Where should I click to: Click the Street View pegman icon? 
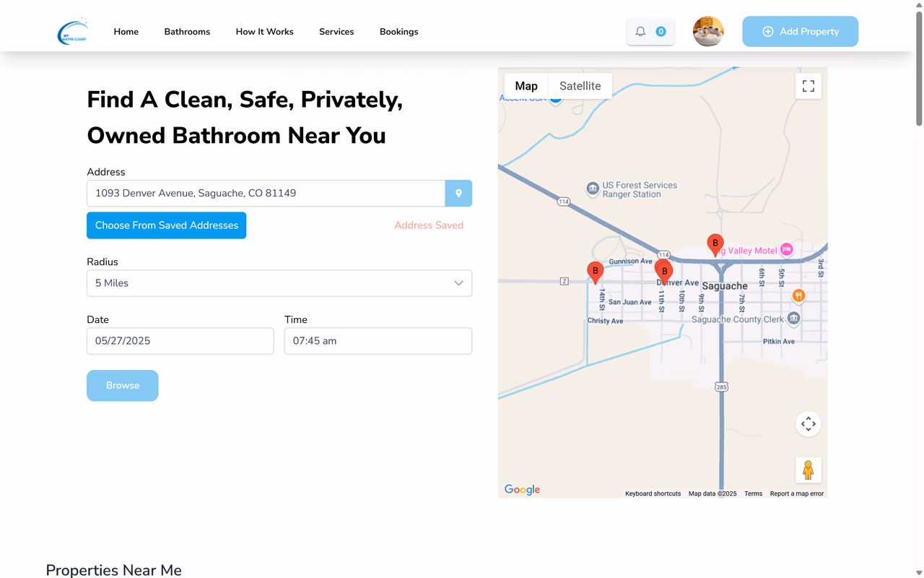point(808,470)
